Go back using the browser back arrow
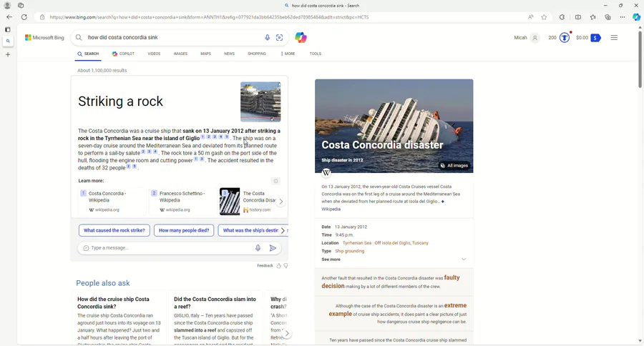The width and height of the screenshot is (644, 346). pyautogui.click(x=9, y=17)
